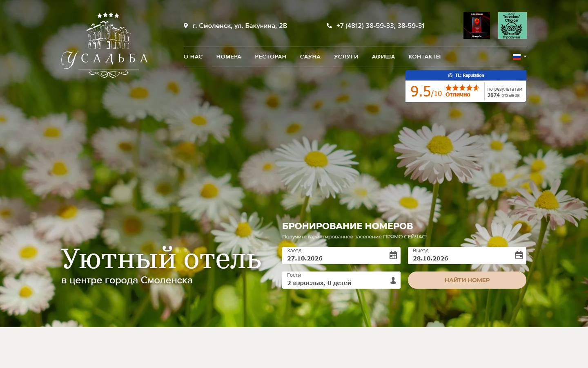588x368 pixels.
Task: Open the check-out calendar icon
Action: tap(519, 256)
